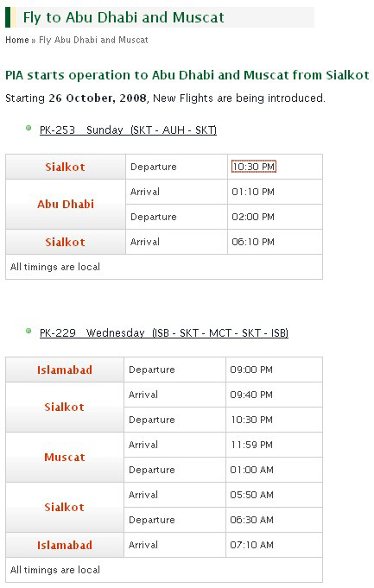Viewport: 374px width, 588px height.
Task: Click the 01:00 AM Muscat departure time
Action: pyautogui.click(x=251, y=470)
